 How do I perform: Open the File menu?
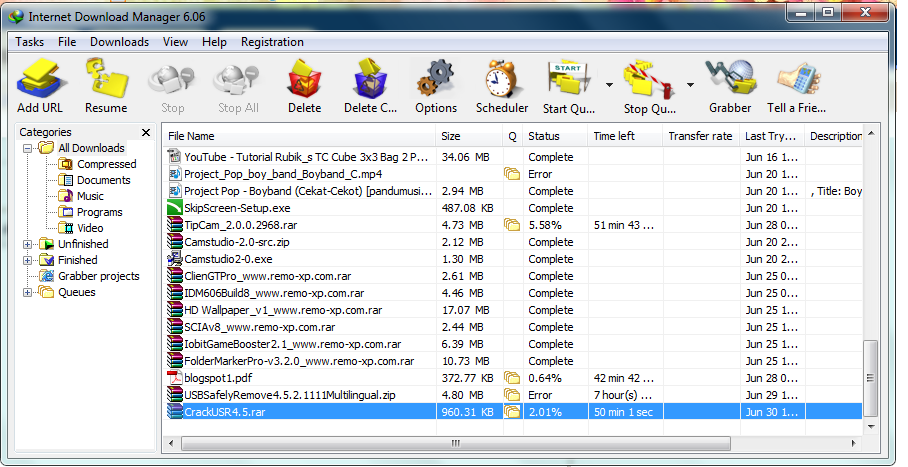click(x=67, y=42)
